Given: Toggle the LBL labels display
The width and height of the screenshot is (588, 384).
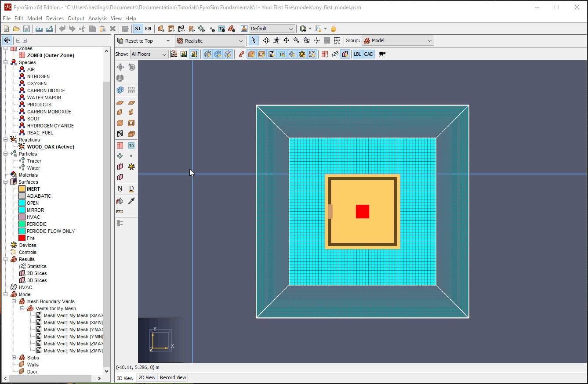Looking at the screenshot, I should coord(357,54).
